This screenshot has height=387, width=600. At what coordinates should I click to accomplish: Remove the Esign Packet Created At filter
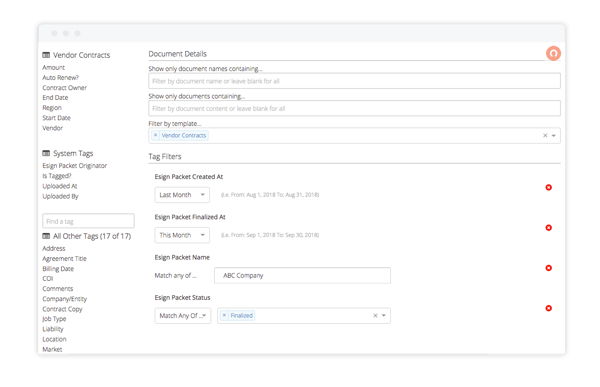pos(548,187)
